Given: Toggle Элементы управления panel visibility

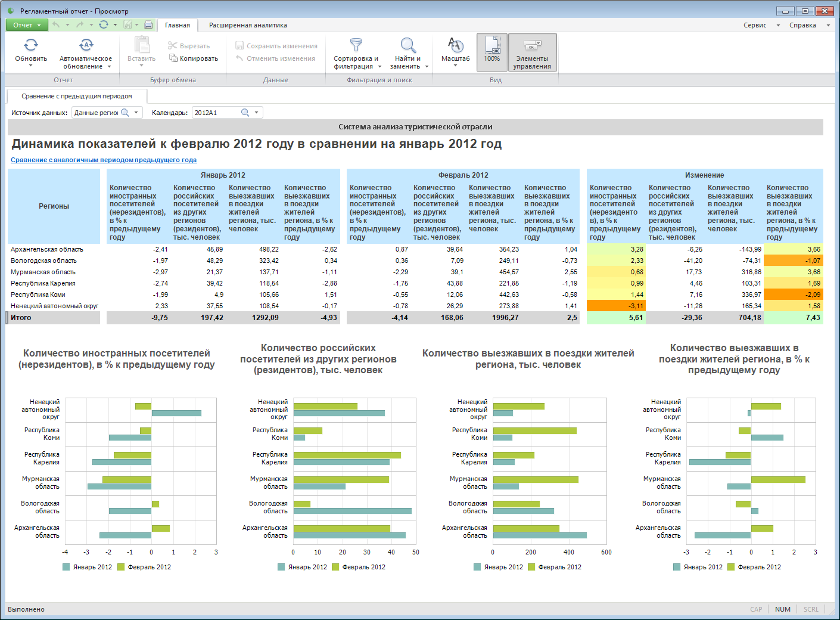Looking at the screenshot, I should (x=532, y=52).
